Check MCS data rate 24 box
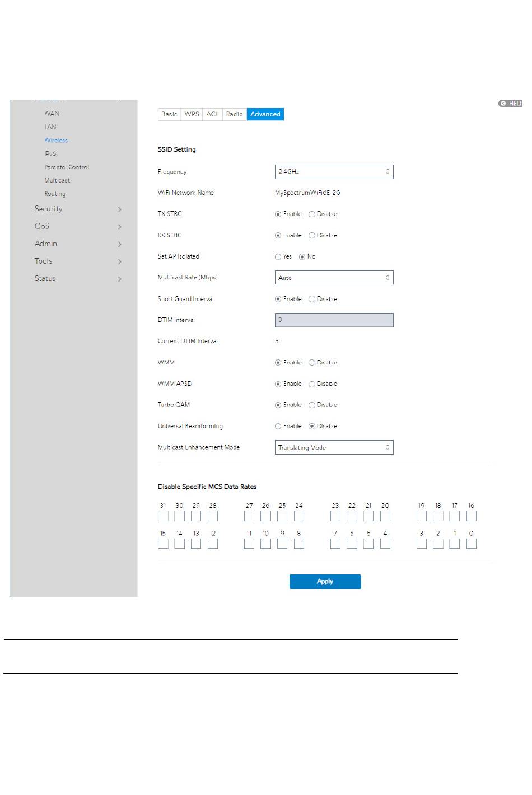Image resolution: width=532 pixels, height=795 pixels. [x=299, y=516]
